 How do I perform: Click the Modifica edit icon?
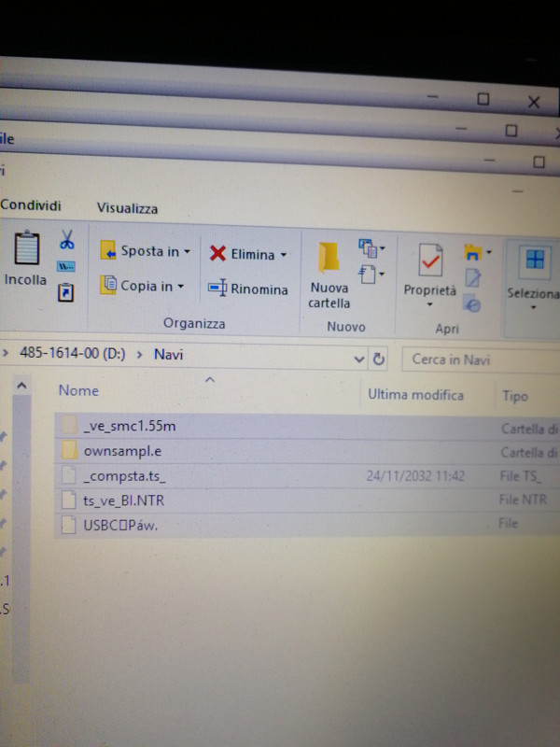coord(472,278)
